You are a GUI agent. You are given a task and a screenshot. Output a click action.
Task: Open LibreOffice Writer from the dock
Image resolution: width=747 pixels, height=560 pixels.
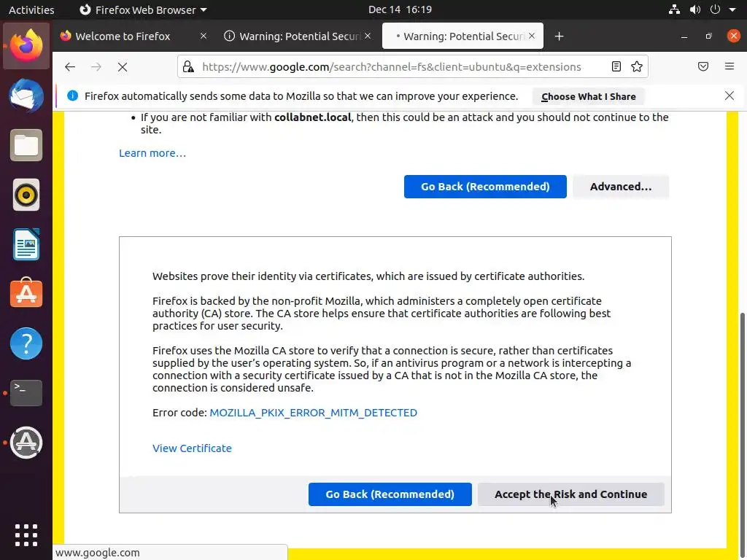coord(26,244)
